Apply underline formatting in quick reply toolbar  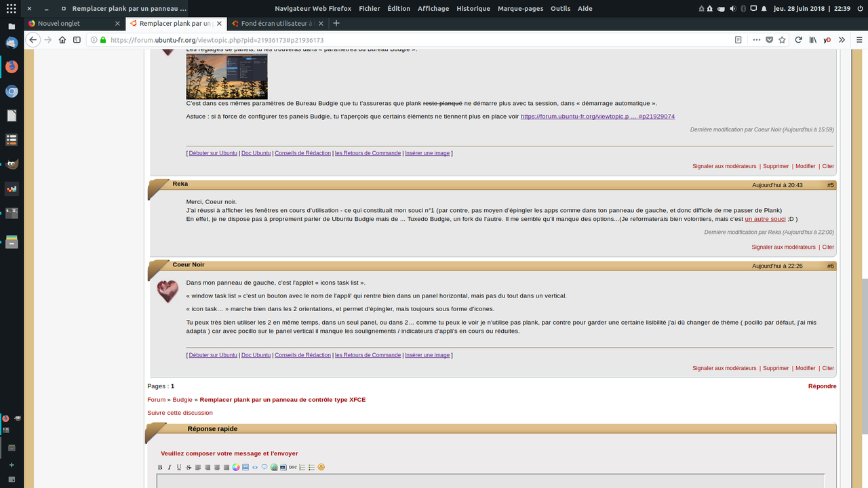tap(179, 467)
